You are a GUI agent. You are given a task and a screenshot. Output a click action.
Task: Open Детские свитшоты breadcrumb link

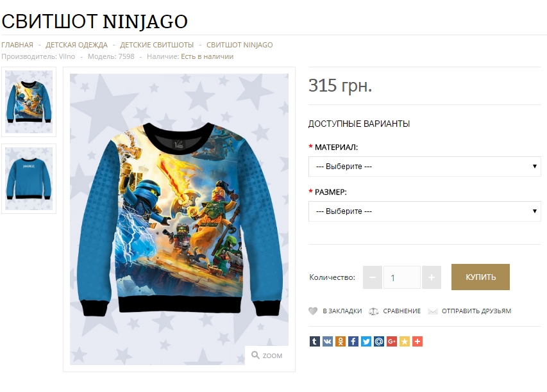pyautogui.click(x=156, y=45)
